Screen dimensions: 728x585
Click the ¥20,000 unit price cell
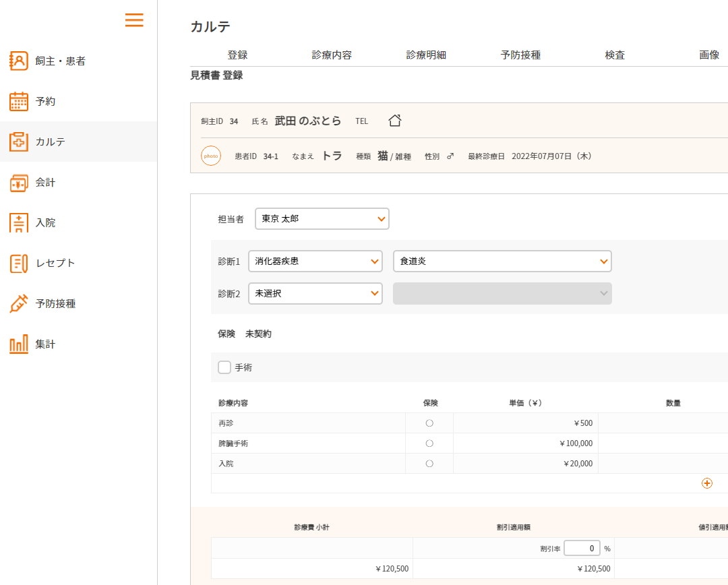coord(526,464)
